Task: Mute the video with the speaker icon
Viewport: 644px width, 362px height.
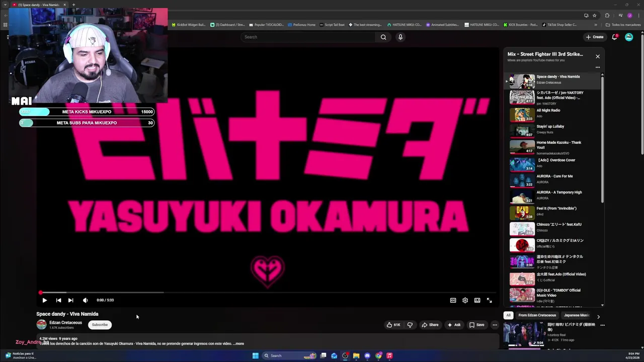Action: [85, 300]
